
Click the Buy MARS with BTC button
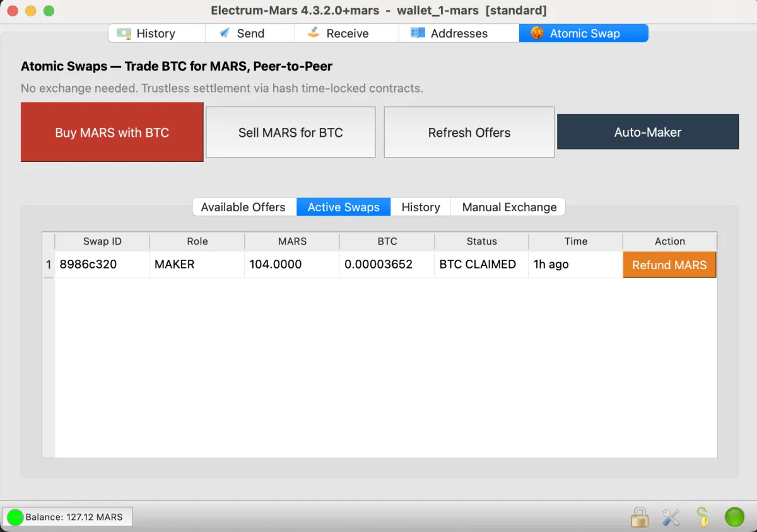click(112, 132)
